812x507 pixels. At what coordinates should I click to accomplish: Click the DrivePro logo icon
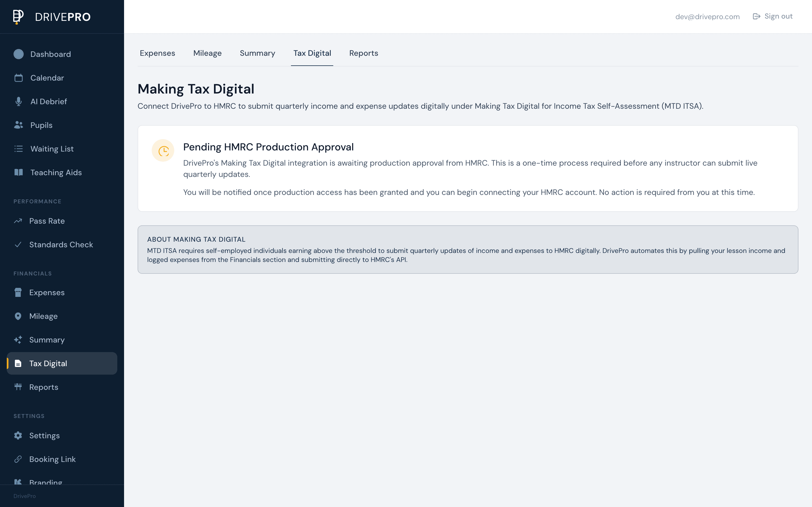pos(18,16)
